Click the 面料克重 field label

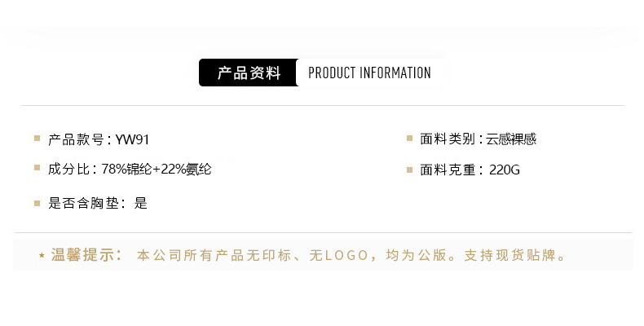pos(449,170)
